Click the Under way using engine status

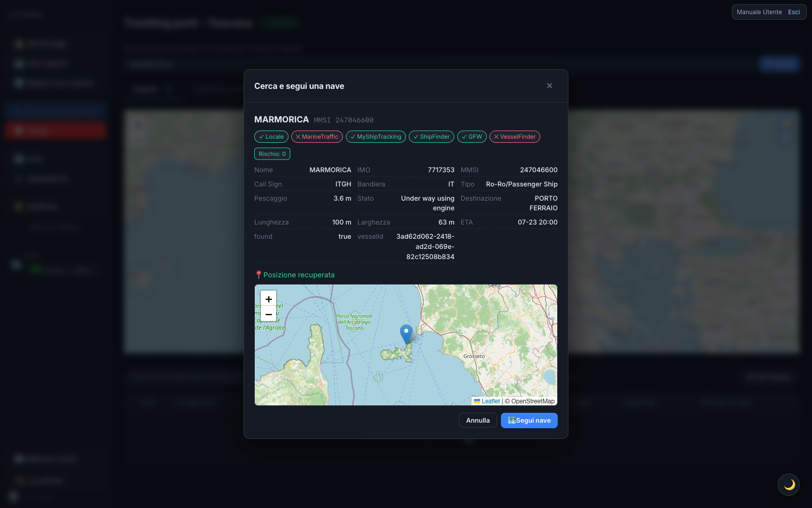click(428, 203)
